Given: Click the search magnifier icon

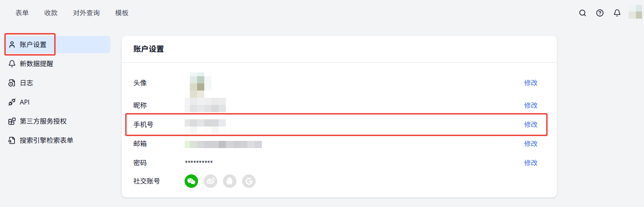Looking at the screenshot, I should pyautogui.click(x=583, y=13).
